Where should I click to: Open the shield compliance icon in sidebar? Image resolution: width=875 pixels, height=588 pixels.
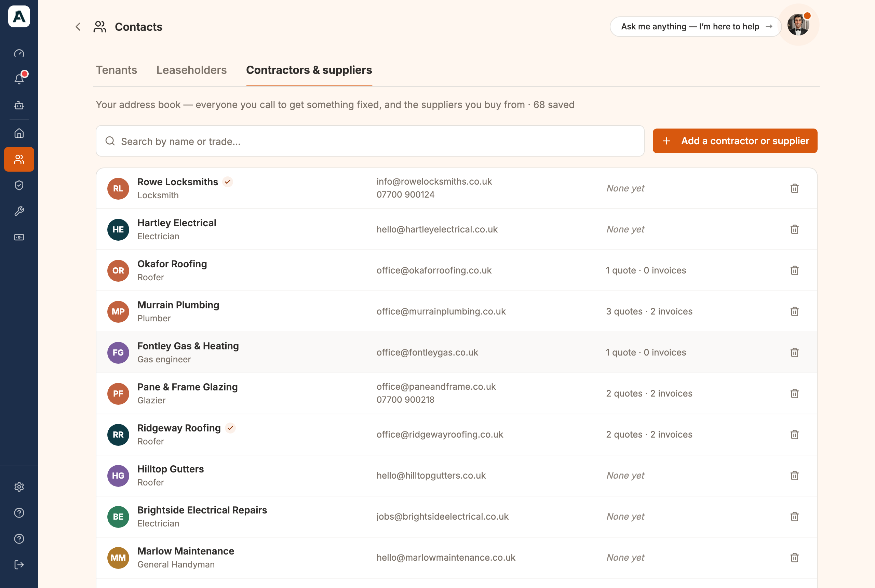pos(19,185)
